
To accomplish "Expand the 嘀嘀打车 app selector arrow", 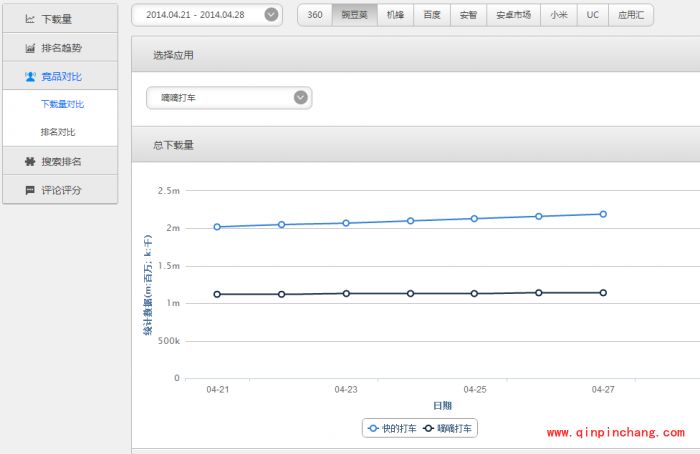I will (300, 97).
